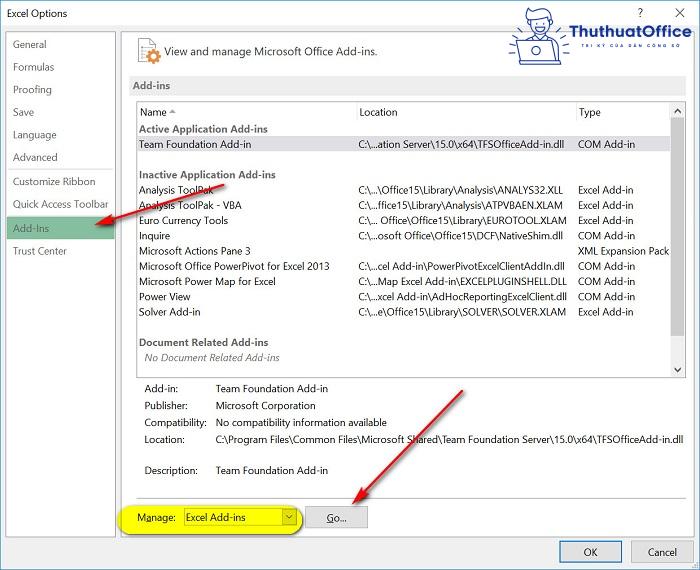700x570 pixels.
Task: Select the Euro Currency Tools row
Action: (x=404, y=221)
